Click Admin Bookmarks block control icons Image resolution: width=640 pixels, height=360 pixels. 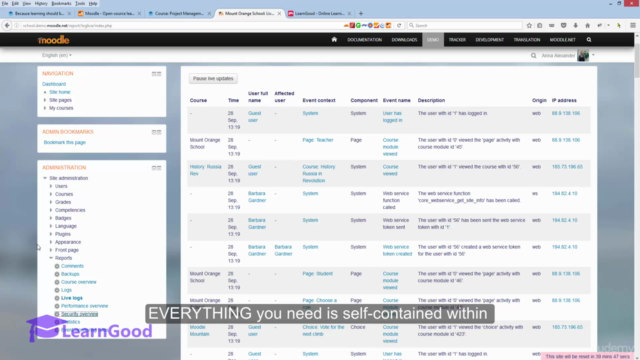[156, 132]
